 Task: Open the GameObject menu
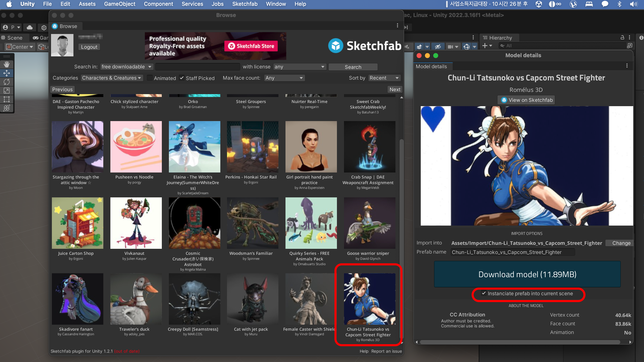tap(120, 4)
